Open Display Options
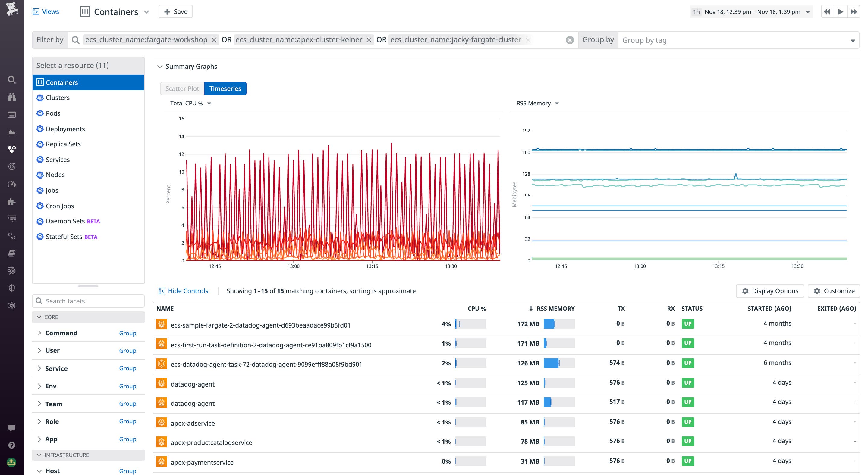 tap(770, 291)
